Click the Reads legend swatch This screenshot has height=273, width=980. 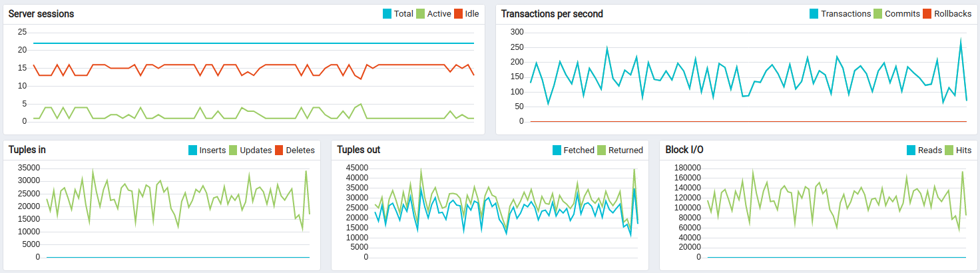(911, 150)
